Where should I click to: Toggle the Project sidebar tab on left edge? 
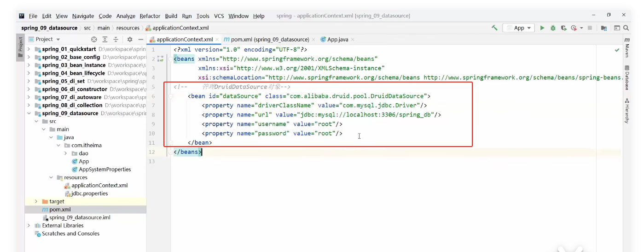click(x=20, y=47)
